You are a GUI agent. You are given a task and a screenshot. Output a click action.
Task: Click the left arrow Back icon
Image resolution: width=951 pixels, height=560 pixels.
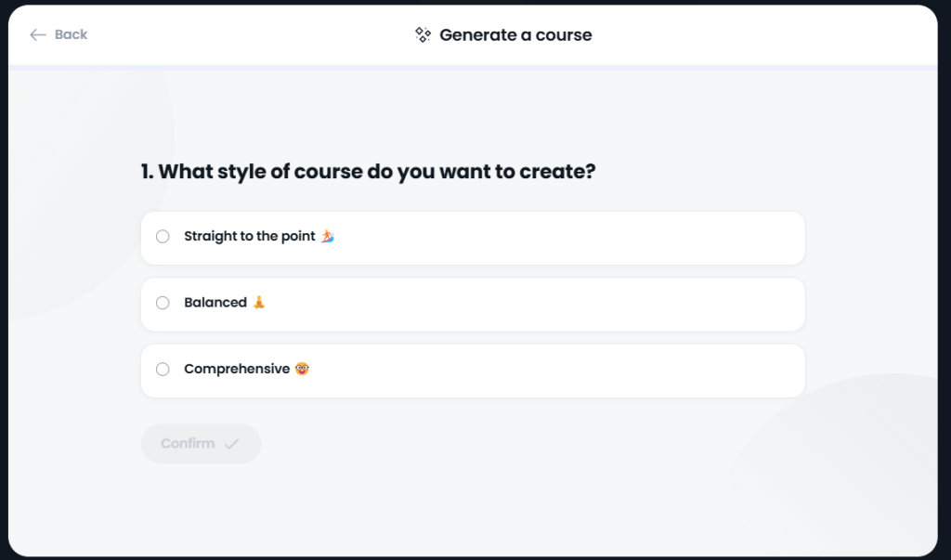click(x=37, y=34)
